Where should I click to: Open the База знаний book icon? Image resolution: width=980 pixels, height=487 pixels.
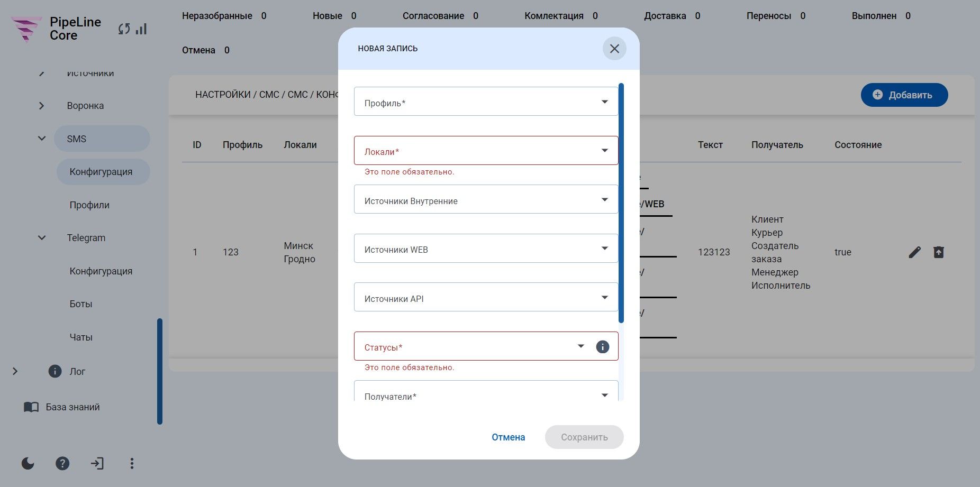click(31, 407)
